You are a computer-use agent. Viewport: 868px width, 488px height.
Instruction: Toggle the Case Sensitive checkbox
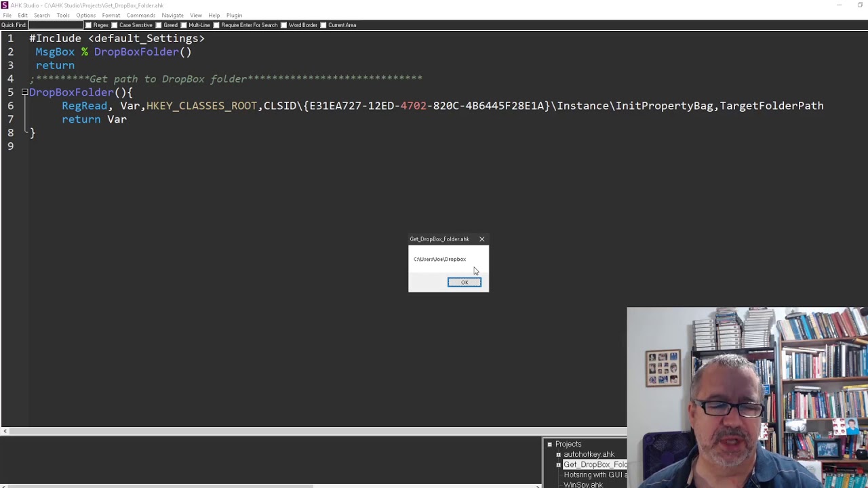tap(114, 25)
